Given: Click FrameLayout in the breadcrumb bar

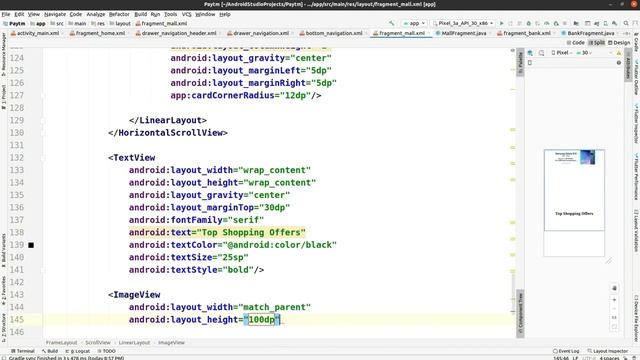Looking at the screenshot, I should click(61, 342).
